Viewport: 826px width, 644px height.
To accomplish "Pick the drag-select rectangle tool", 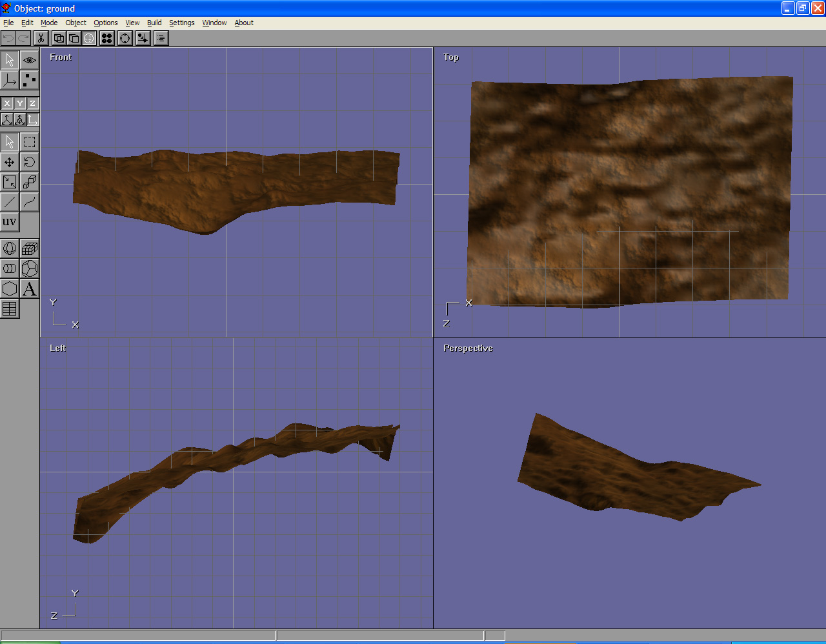I will (30, 142).
